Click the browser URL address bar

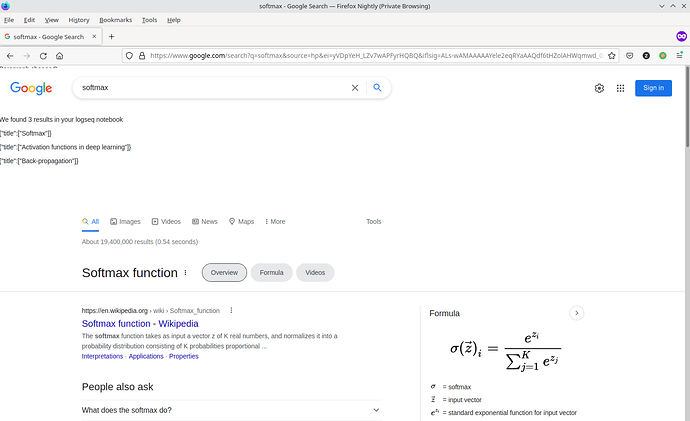tap(376, 56)
